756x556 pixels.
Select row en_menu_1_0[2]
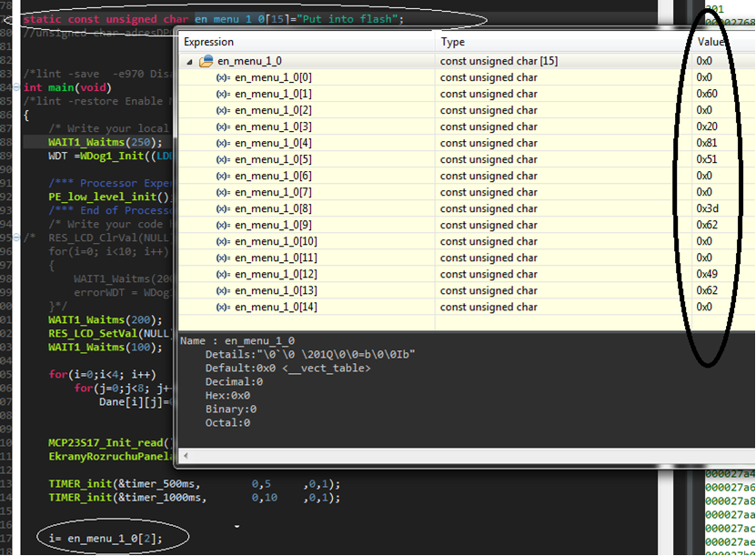(x=467, y=110)
